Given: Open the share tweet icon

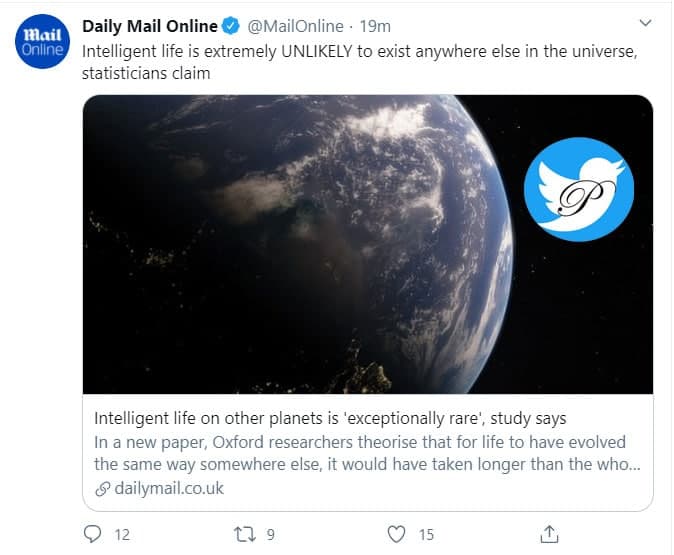Looking at the screenshot, I should coord(548,534).
